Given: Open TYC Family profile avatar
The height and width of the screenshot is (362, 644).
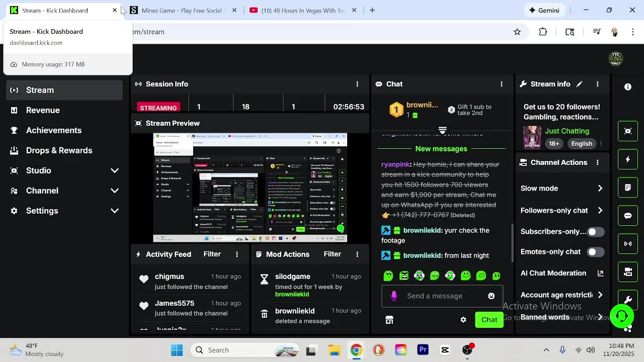Looking at the screenshot, I should point(616,58).
